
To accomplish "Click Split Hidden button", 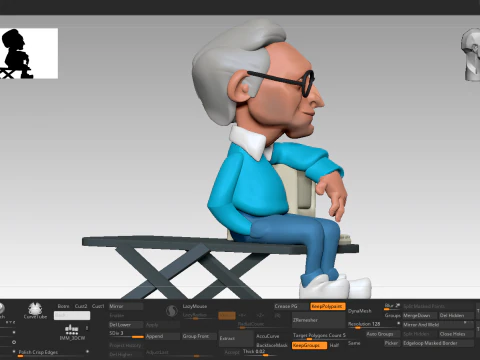I will [x=420, y=334].
